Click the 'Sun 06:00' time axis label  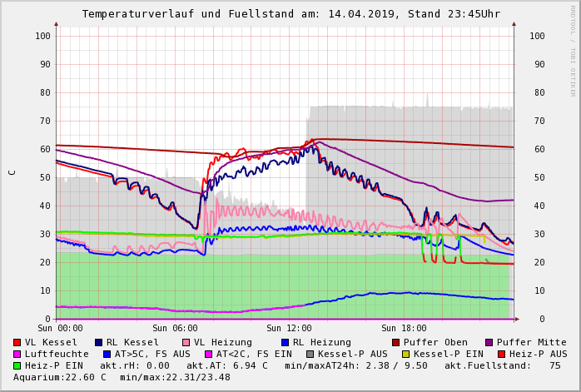pyautogui.click(x=175, y=329)
